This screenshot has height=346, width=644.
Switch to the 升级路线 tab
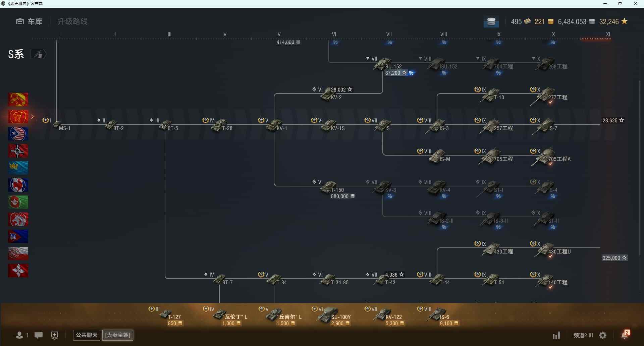72,21
